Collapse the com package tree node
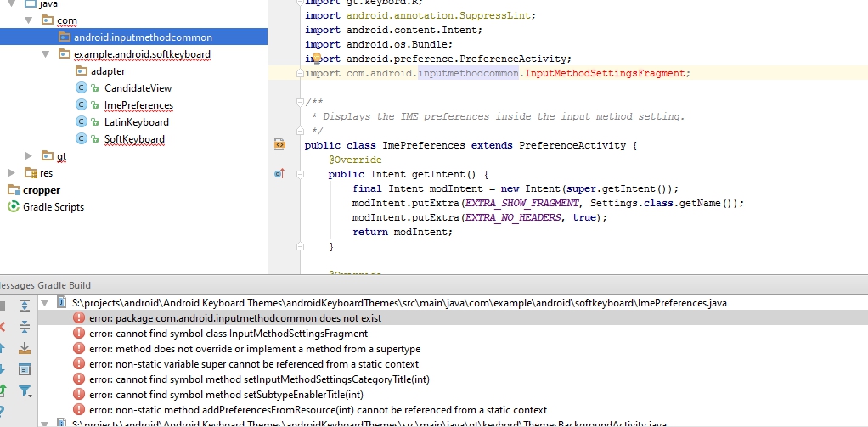The image size is (868, 427). 30,20
